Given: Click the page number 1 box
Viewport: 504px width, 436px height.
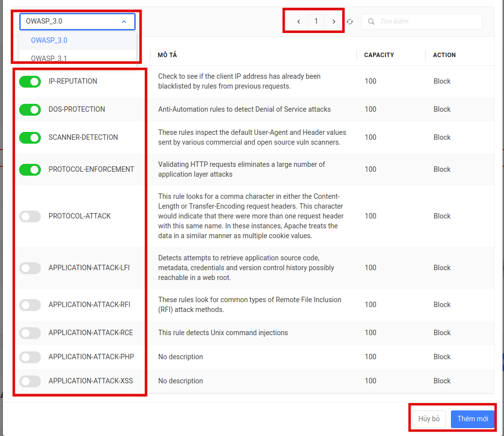Looking at the screenshot, I should coord(316,22).
